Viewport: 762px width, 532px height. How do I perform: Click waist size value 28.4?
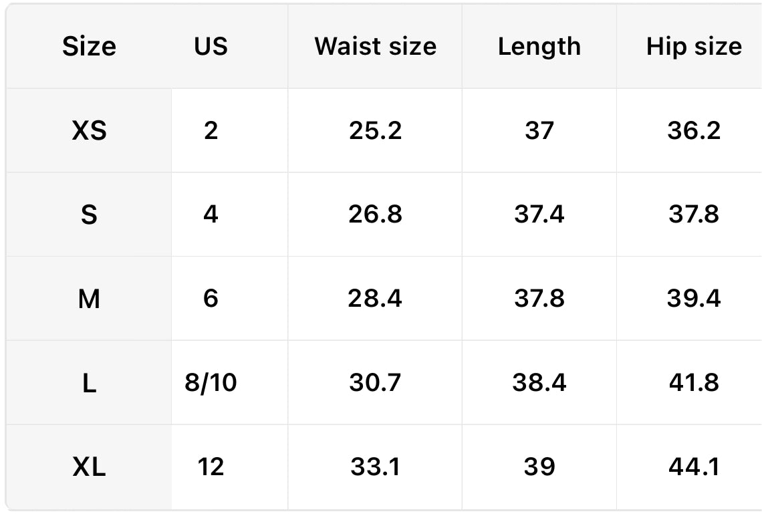click(375, 299)
